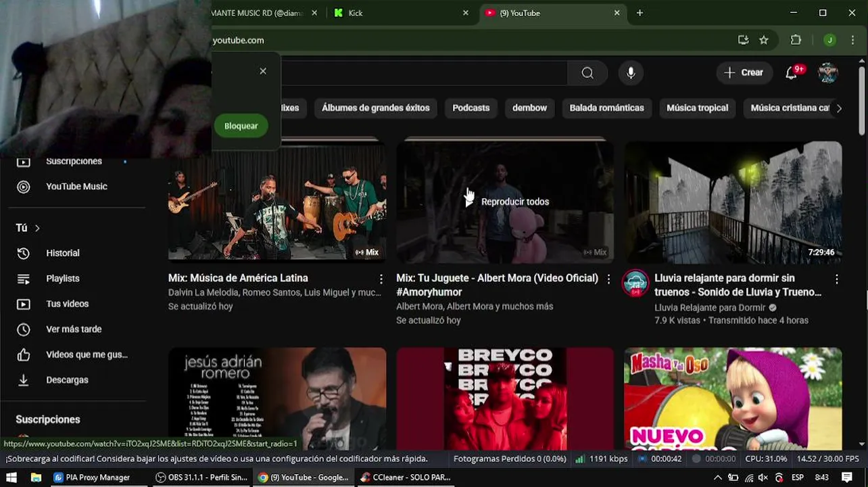The image size is (868, 487).
Task: Open more options for Lluvia relajante video
Action: pos(836,279)
